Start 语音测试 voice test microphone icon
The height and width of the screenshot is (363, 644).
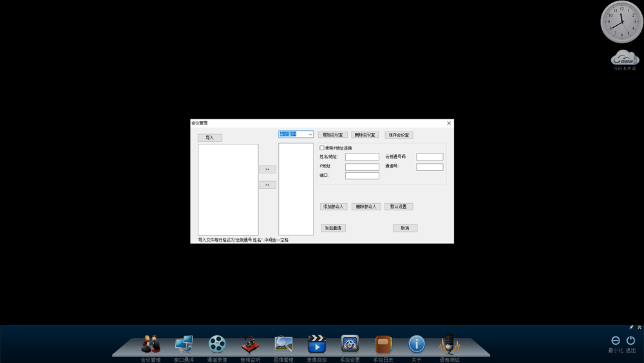[450, 344]
